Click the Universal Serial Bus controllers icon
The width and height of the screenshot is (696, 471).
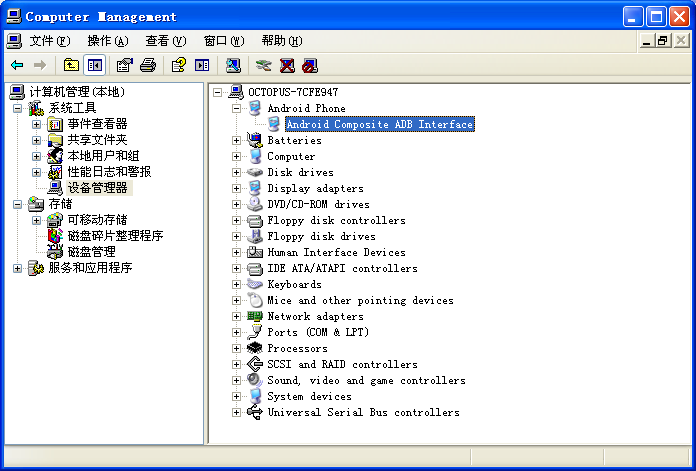255,412
